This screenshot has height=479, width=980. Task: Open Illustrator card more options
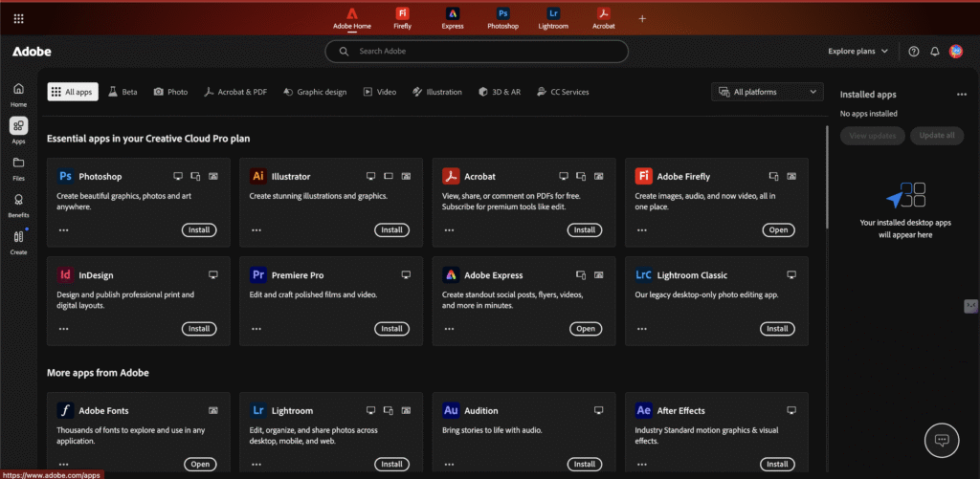tap(256, 229)
